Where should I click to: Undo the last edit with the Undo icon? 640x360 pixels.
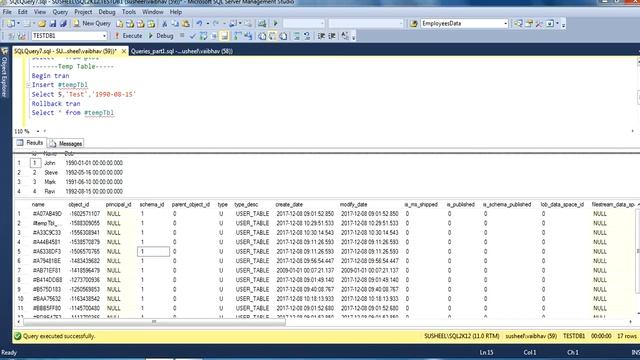199,24
